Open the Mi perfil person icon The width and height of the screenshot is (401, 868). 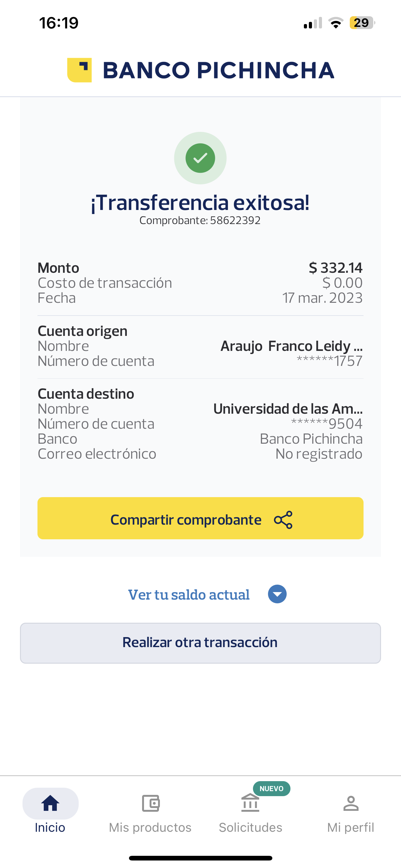click(351, 803)
